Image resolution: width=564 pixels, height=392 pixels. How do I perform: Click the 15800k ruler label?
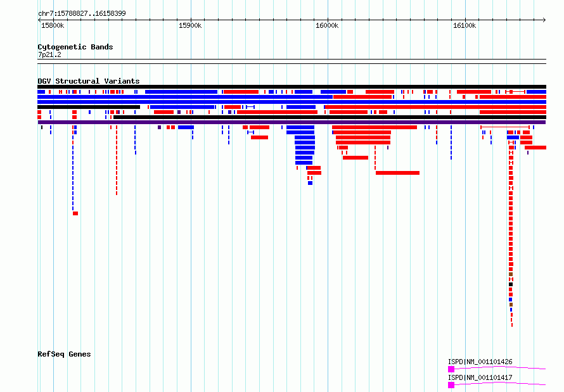[x=53, y=25]
